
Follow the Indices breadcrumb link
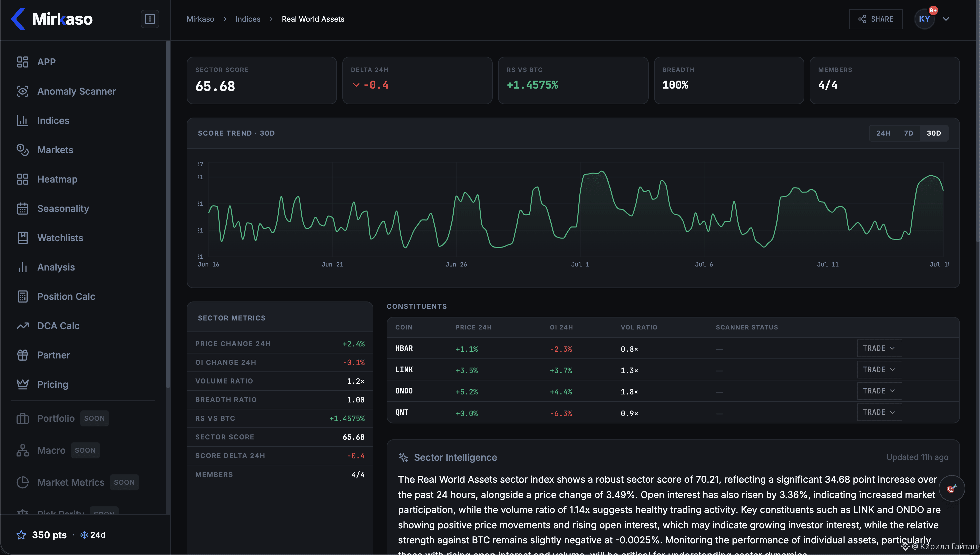[248, 19]
